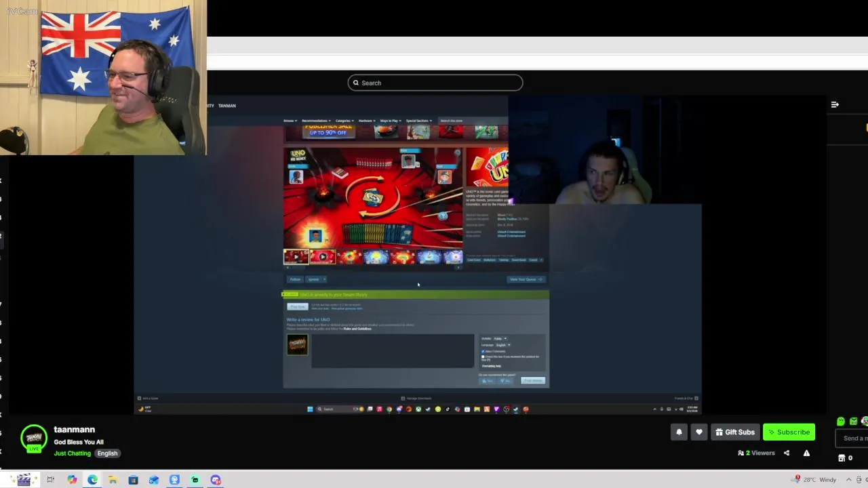Open File Explorer from the taskbar

113,480
